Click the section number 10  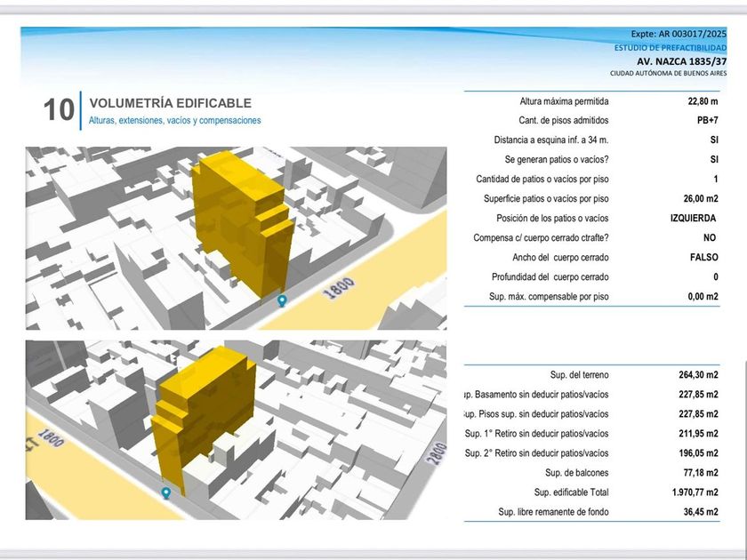60,110
